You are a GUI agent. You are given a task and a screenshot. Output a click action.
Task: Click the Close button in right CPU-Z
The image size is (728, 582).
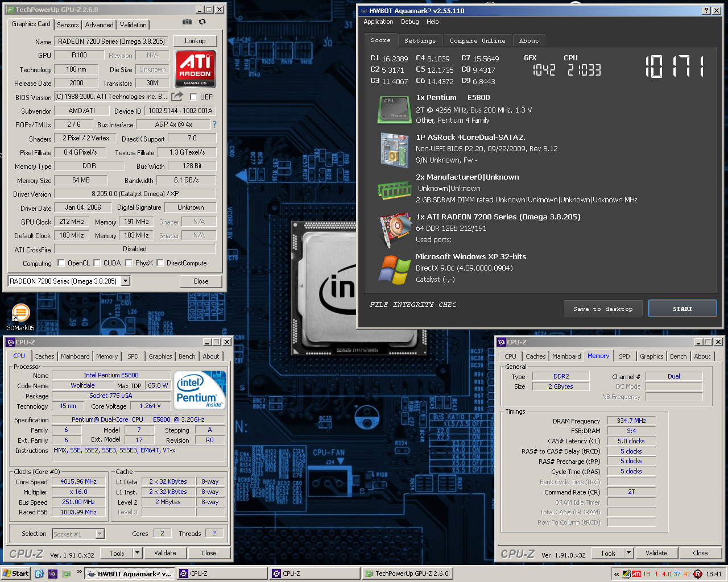[x=700, y=553]
